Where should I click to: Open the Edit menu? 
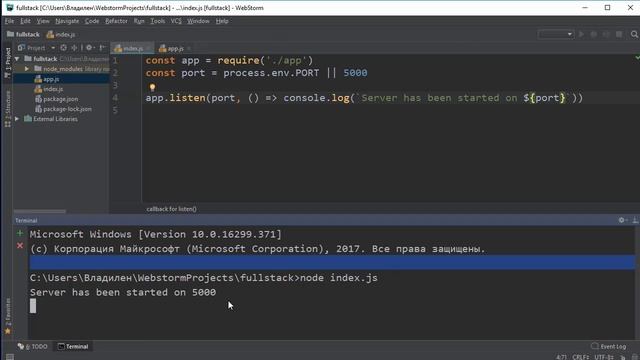(x=25, y=21)
